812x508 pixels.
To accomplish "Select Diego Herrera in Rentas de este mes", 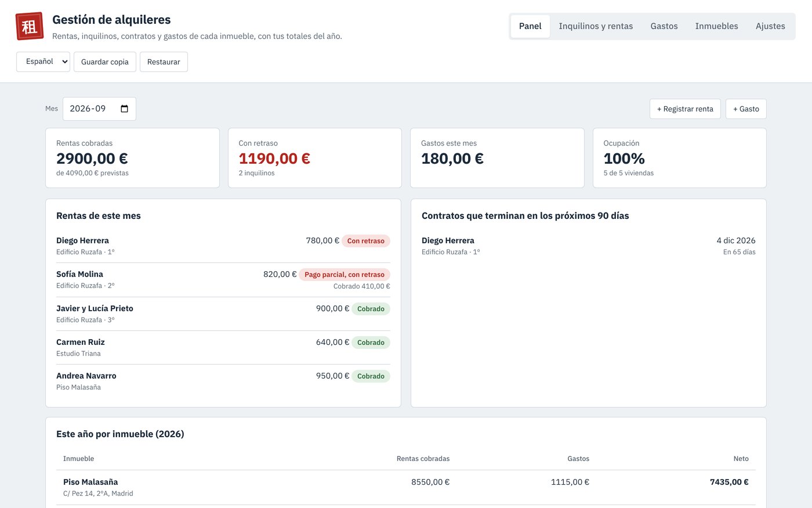I will 223,246.
